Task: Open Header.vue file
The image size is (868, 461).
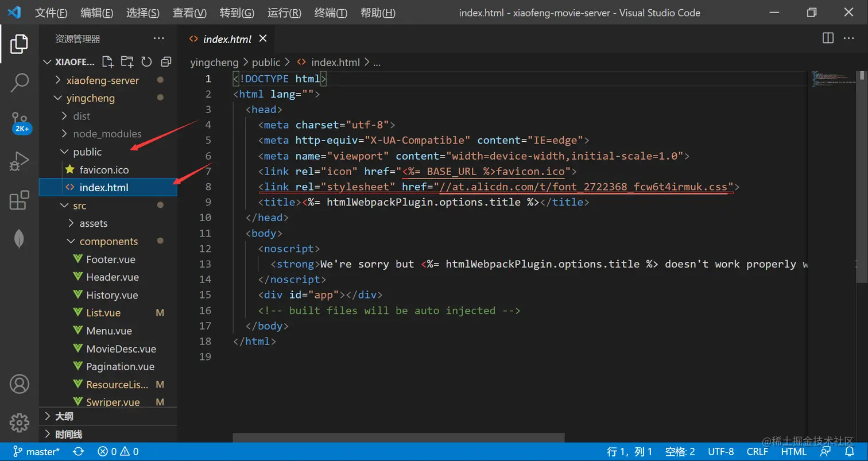Action: point(113,277)
